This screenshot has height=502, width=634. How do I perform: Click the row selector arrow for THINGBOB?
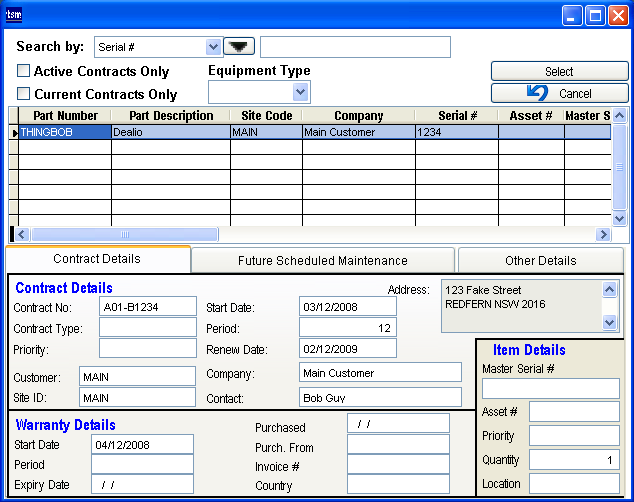(13, 132)
